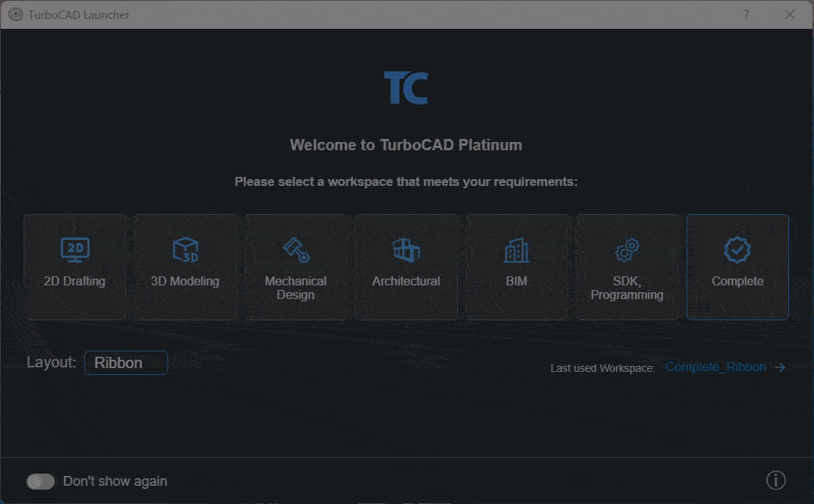Select the Complete workspace checkmark badge icon
The width and height of the screenshot is (814, 504).
(737, 250)
